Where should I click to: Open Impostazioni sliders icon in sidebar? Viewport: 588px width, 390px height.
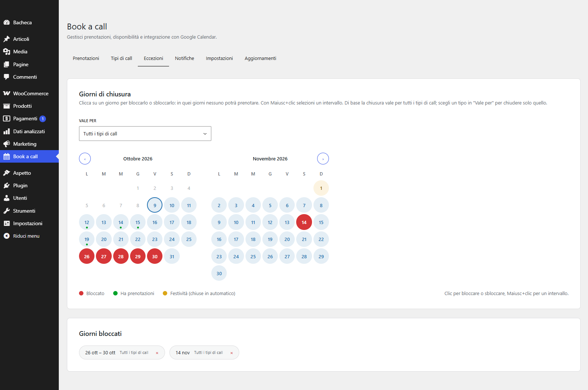coord(7,223)
